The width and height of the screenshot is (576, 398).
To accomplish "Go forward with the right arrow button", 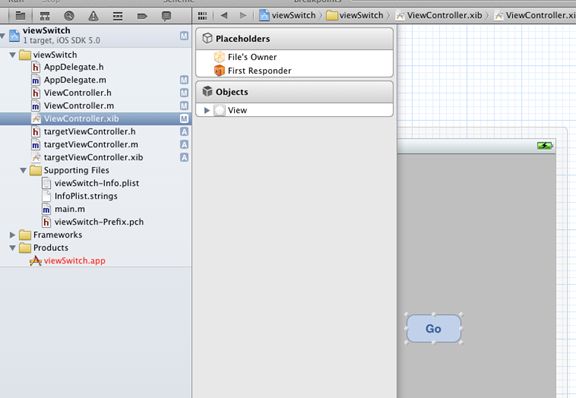I will (x=243, y=15).
